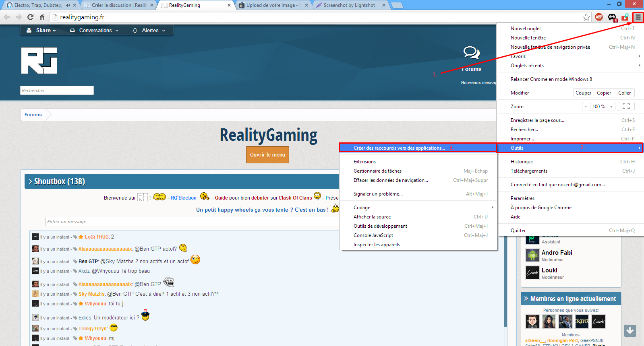644x346 pixels.
Task: Click Quitter to exit Chrome
Action: coord(571,231)
